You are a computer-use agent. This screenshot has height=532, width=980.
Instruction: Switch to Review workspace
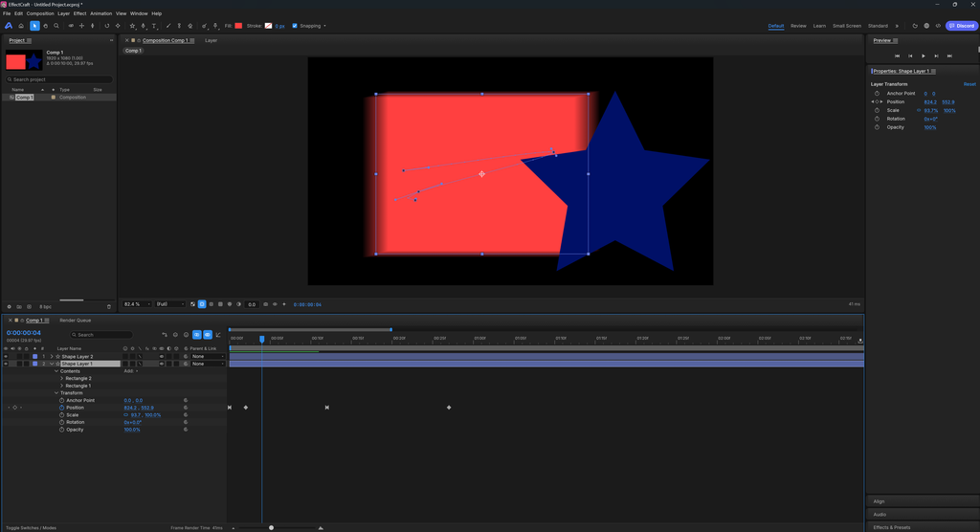click(798, 26)
